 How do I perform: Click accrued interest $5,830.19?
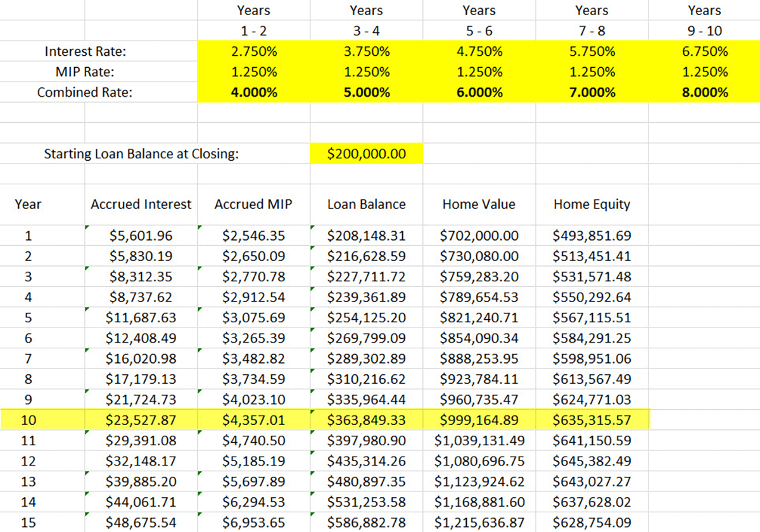[x=141, y=256]
